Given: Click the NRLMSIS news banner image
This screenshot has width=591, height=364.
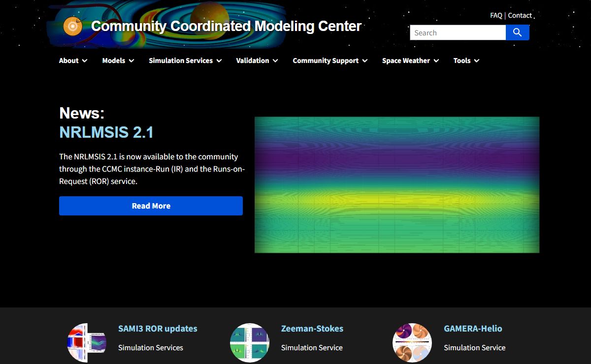Looking at the screenshot, I should (x=397, y=185).
